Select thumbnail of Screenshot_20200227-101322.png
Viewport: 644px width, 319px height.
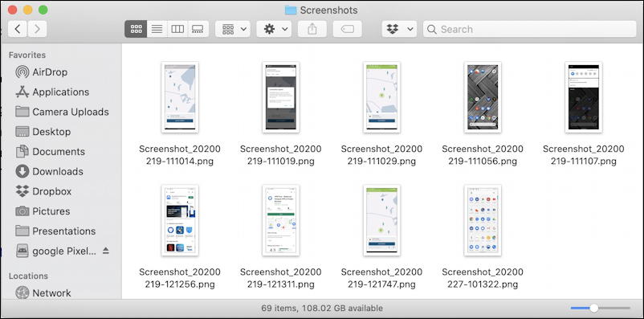click(483, 220)
